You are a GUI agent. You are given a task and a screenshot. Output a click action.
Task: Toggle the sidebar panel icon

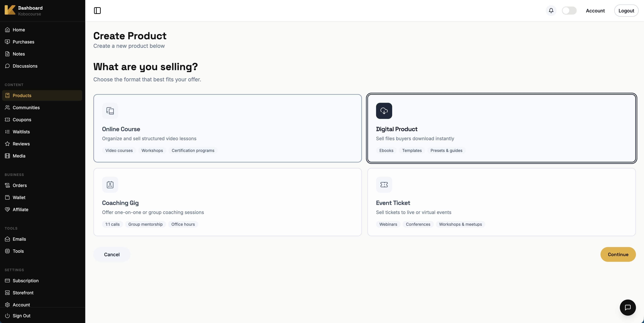pos(97,11)
